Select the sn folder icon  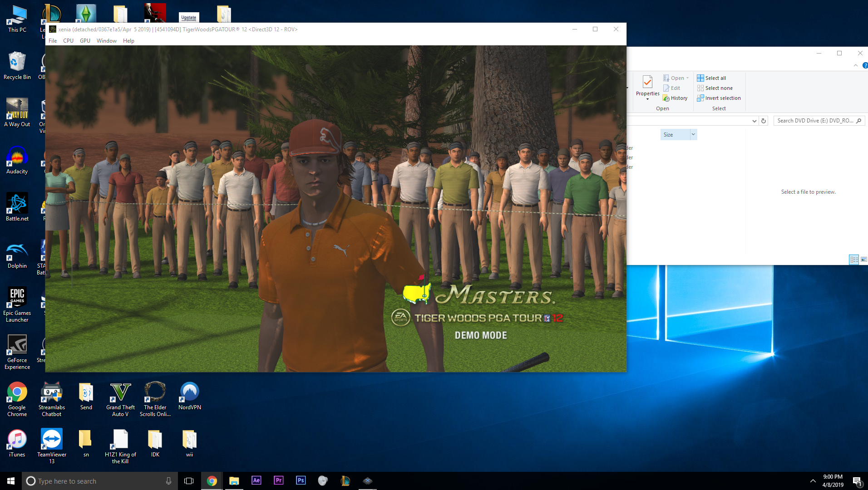86,444
